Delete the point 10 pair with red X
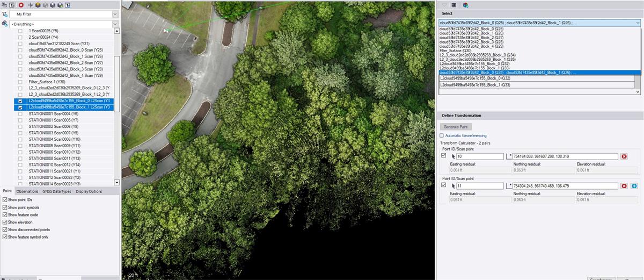Screen dimensions: 644x280 [x=624, y=156]
